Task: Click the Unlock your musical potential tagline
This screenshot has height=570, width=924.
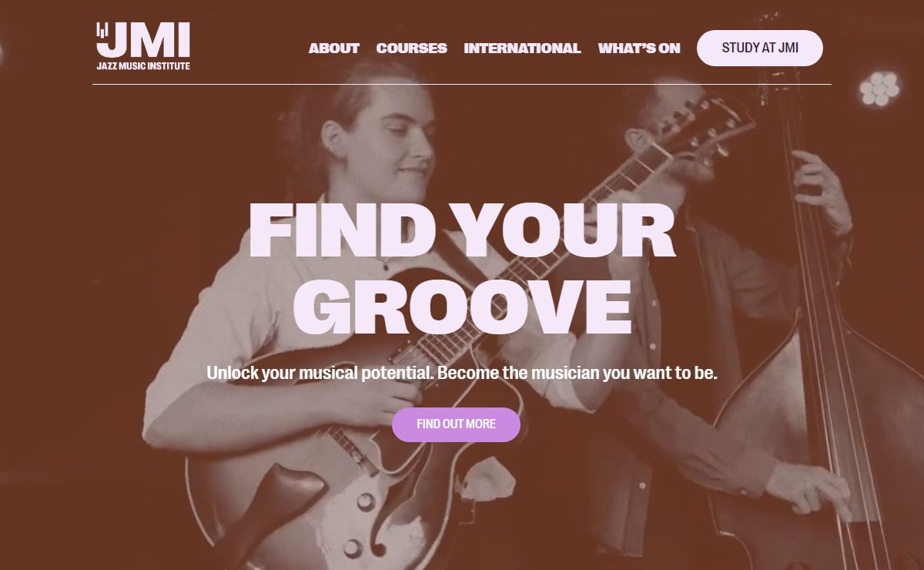Action: (x=462, y=374)
